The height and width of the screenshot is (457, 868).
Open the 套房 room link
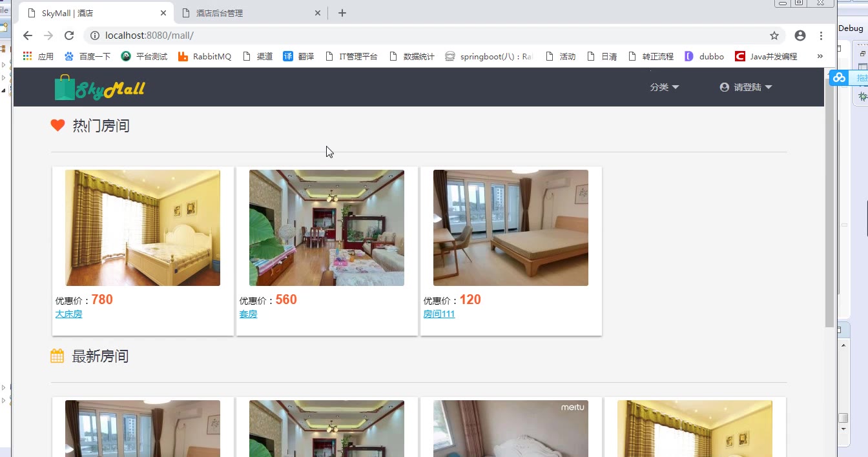pyautogui.click(x=248, y=314)
